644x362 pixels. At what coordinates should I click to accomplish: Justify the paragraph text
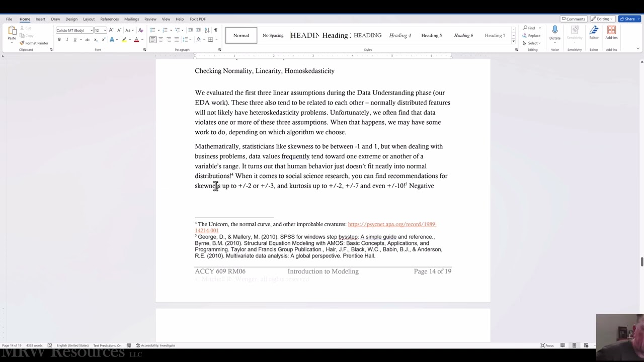click(176, 40)
